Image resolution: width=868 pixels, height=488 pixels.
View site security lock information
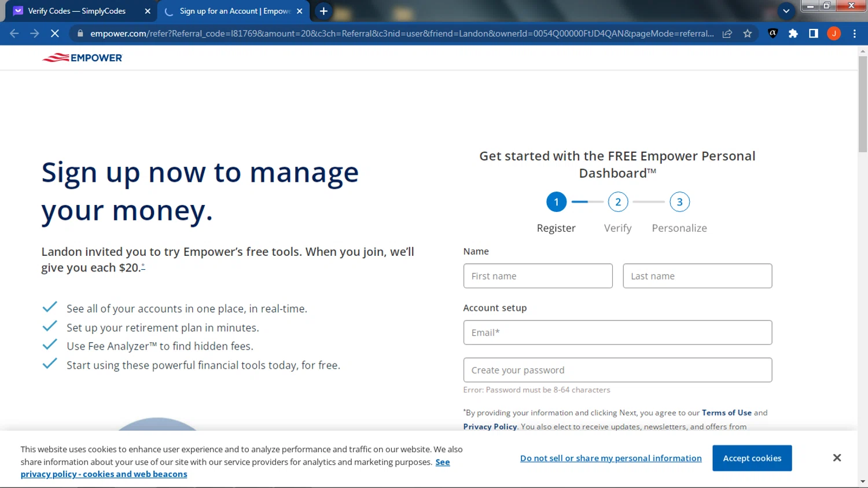[x=80, y=34]
